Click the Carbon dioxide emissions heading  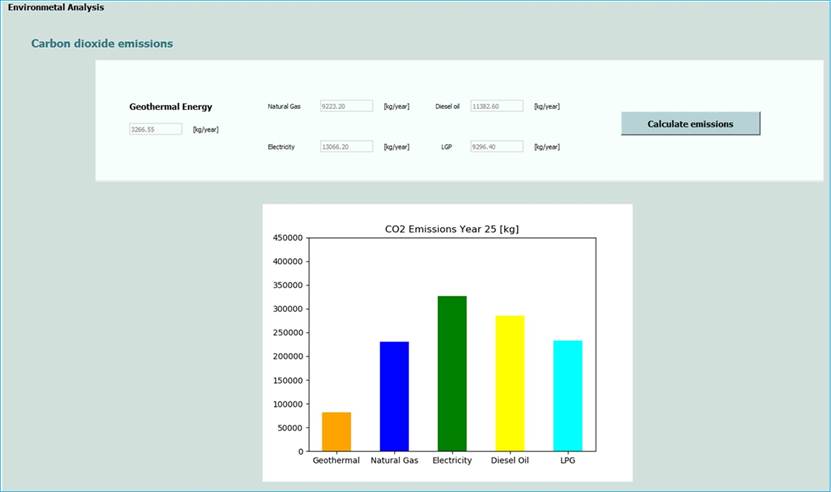point(102,44)
